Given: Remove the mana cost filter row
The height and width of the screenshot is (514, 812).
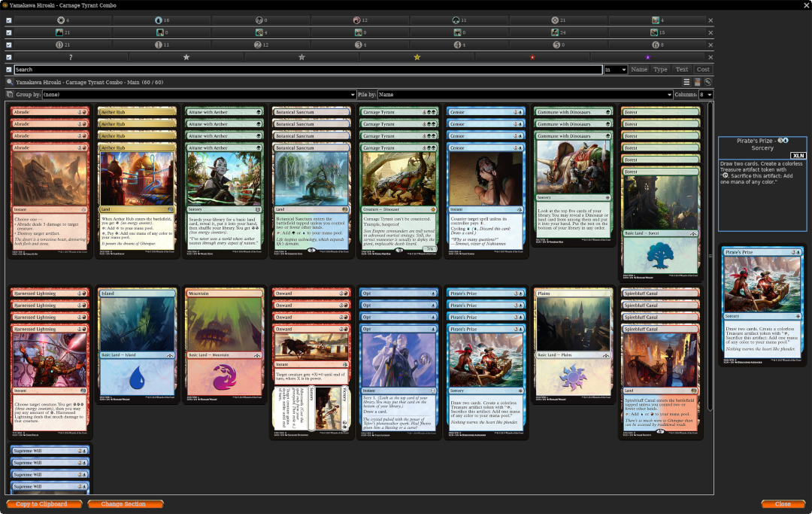Looking at the screenshot, I should [710, 45].
